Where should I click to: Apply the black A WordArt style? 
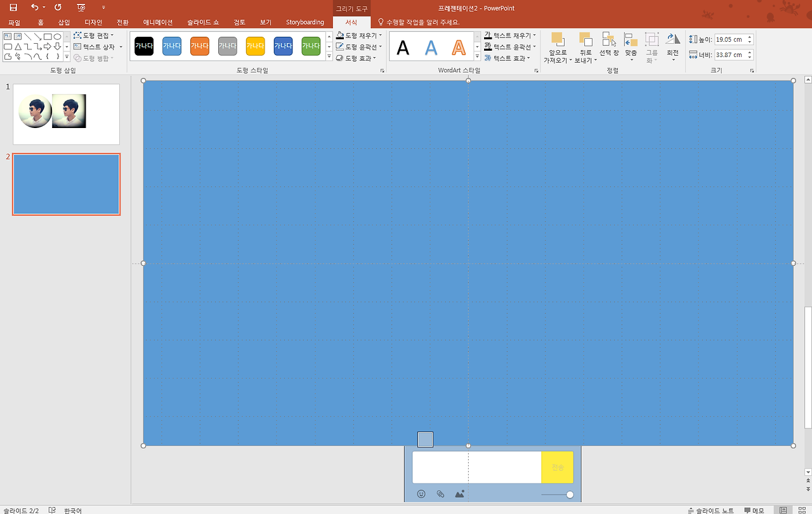click(403, 47)
